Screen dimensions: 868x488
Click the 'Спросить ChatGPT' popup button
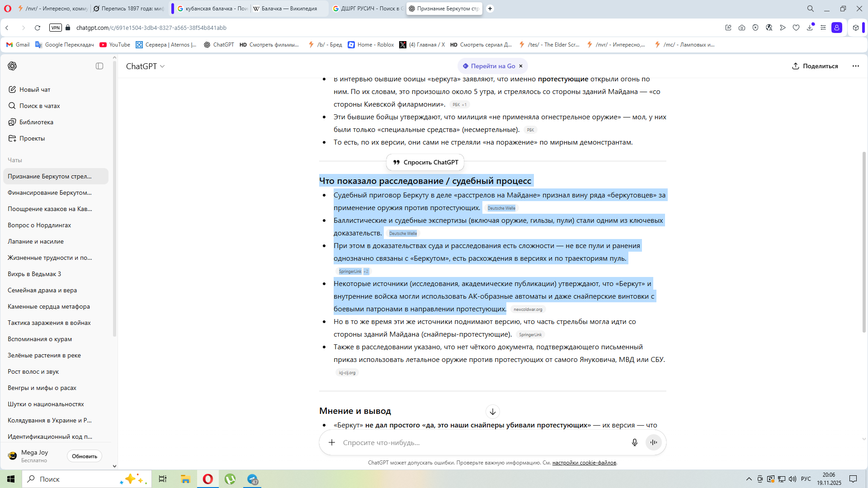[425, 162]
